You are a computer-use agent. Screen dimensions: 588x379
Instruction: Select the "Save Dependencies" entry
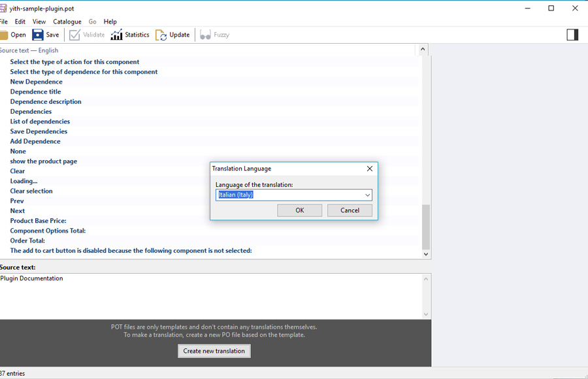pos(39,131)
